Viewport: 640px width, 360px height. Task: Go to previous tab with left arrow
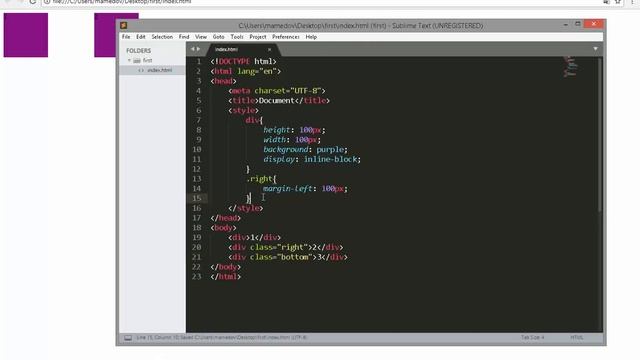tap(192, 49)
